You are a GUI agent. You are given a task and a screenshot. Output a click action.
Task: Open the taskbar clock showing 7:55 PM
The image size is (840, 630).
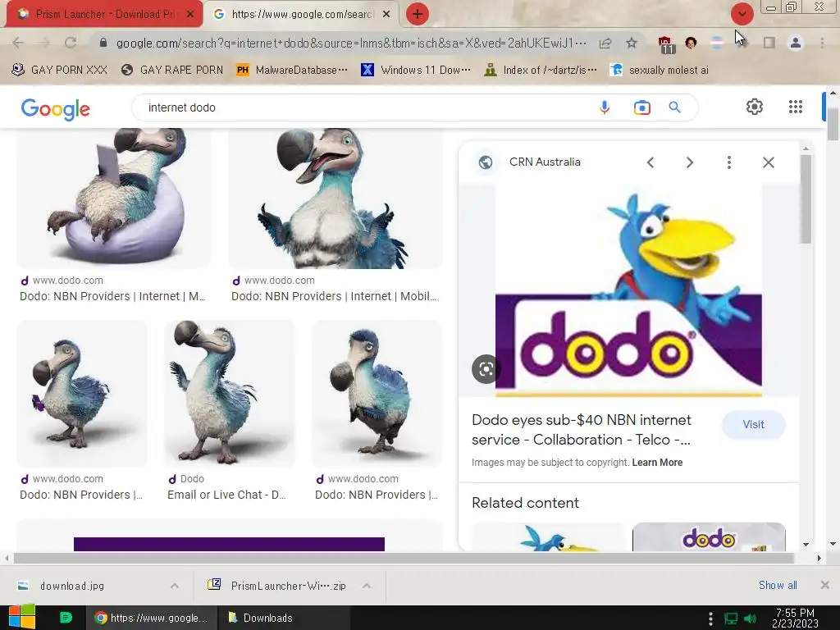(x=795, y=618)
